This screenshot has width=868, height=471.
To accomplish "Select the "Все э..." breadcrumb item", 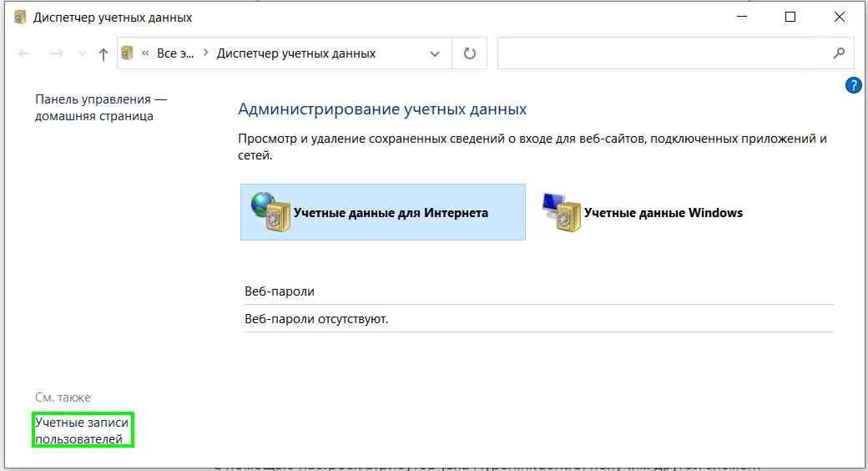I will pyautogui.click(x=175, y=53).
